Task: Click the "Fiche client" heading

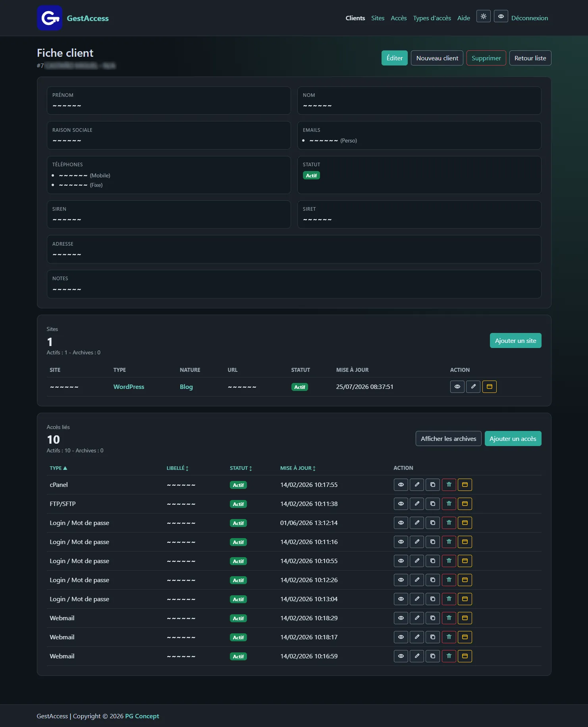Action: 65,53
